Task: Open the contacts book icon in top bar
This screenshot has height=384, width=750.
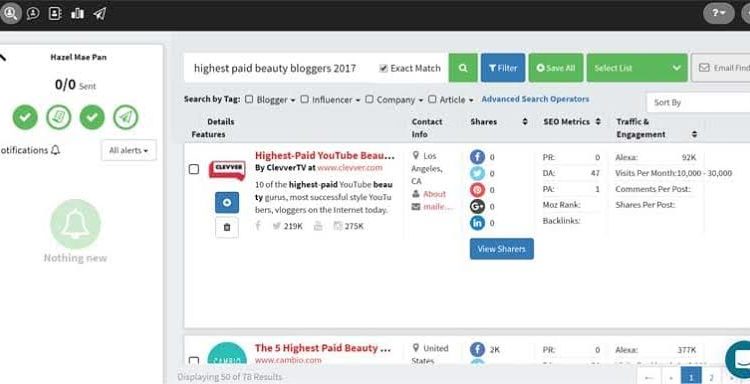Action: [55, 13]
